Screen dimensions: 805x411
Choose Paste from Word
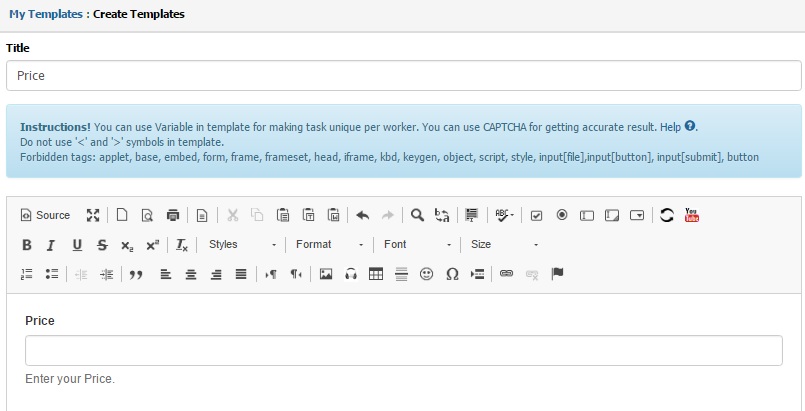tap(334, 215)
